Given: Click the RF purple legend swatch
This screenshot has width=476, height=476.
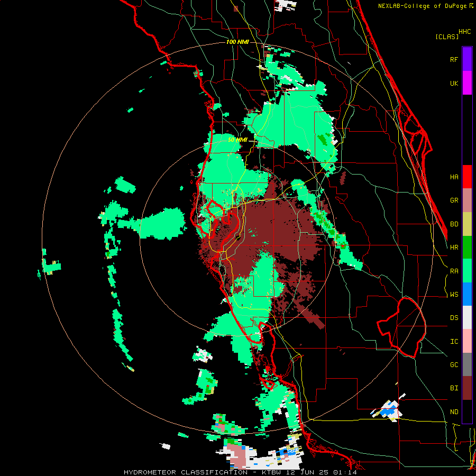Looking at the screenshot, I should coord(467,59).
